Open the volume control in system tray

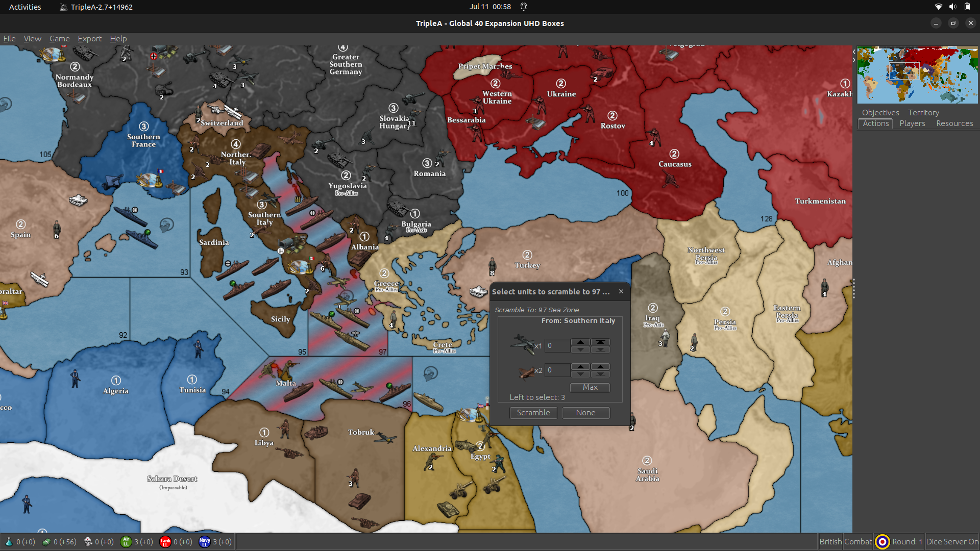tap(952, 7)
